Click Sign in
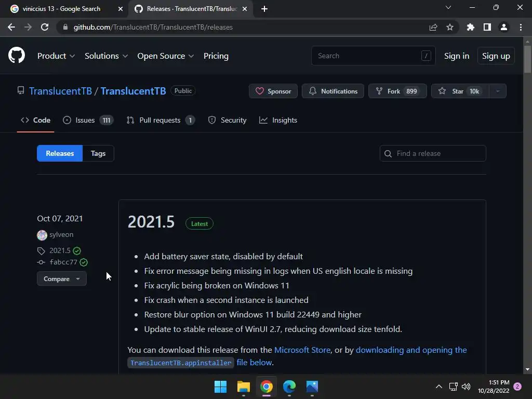532x399 pixels. tap(457, 56)
